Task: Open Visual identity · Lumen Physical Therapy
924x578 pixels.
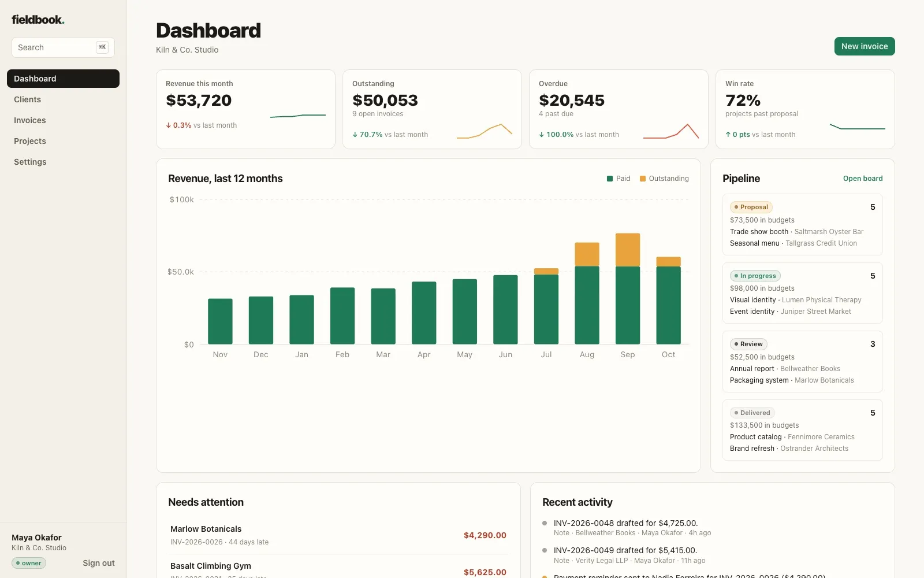Action: 796,300
